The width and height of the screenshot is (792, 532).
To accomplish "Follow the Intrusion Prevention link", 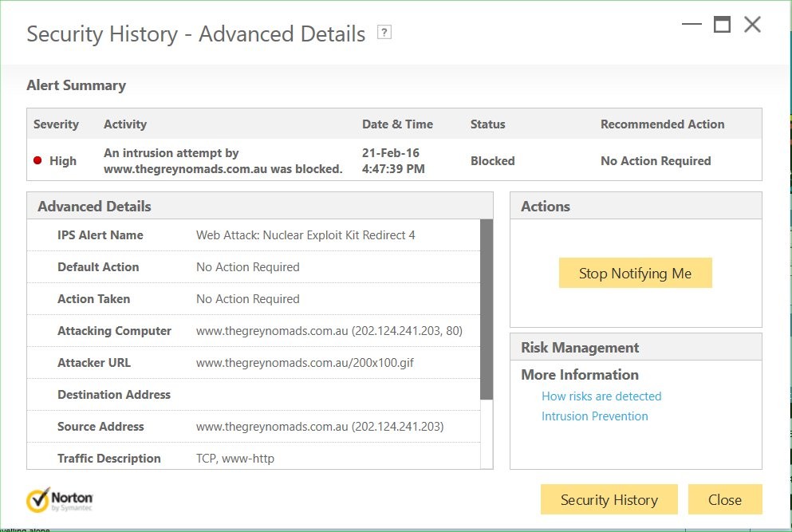I will coord(594,416).
